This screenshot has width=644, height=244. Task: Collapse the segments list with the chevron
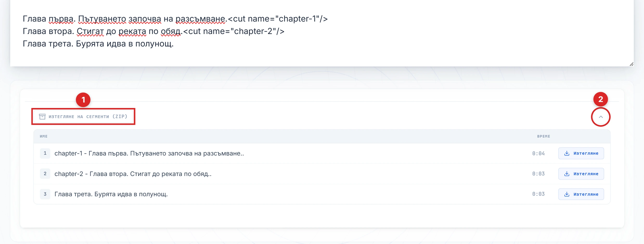tap(601, 117)
